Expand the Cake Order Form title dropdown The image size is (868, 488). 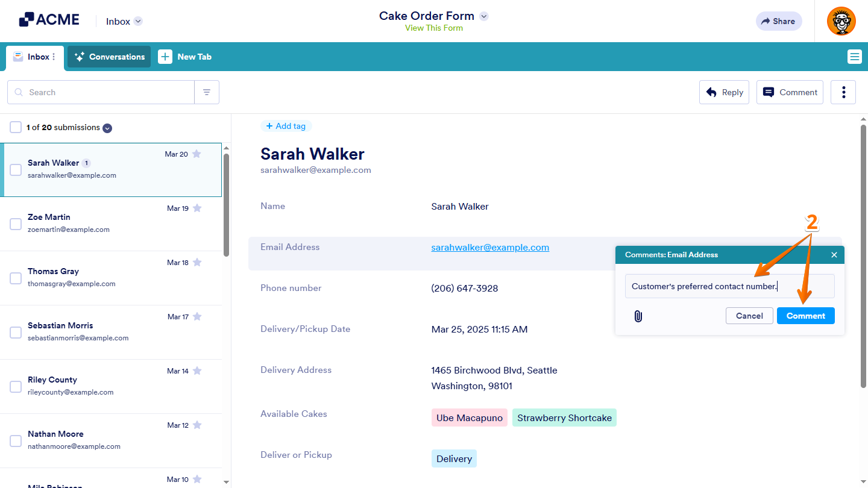[x=483, y=16]
